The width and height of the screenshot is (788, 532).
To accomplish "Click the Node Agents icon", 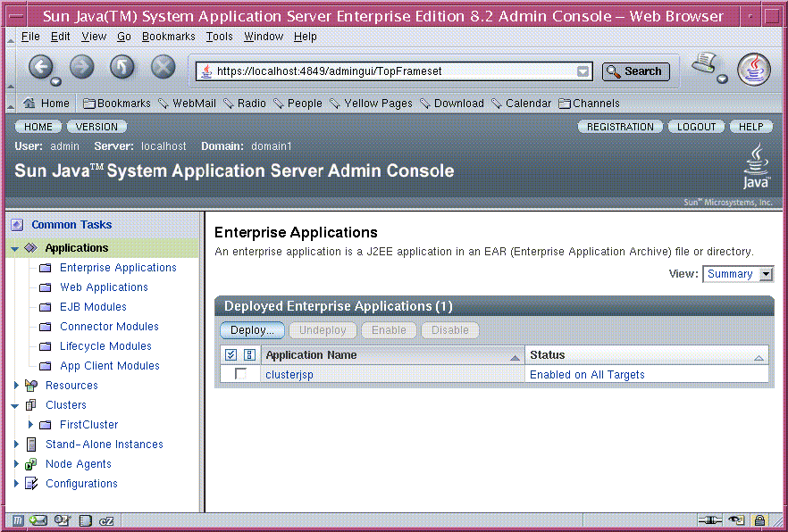I will pos(30,464).
